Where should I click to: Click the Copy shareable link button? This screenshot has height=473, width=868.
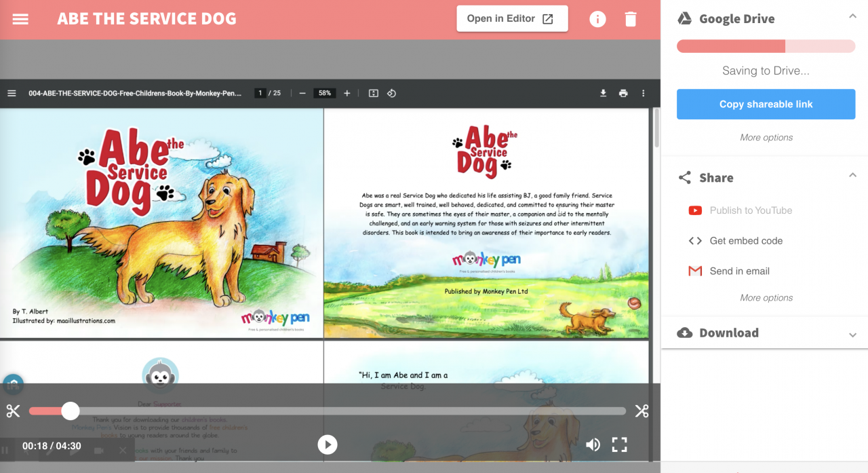click(766, 105)
